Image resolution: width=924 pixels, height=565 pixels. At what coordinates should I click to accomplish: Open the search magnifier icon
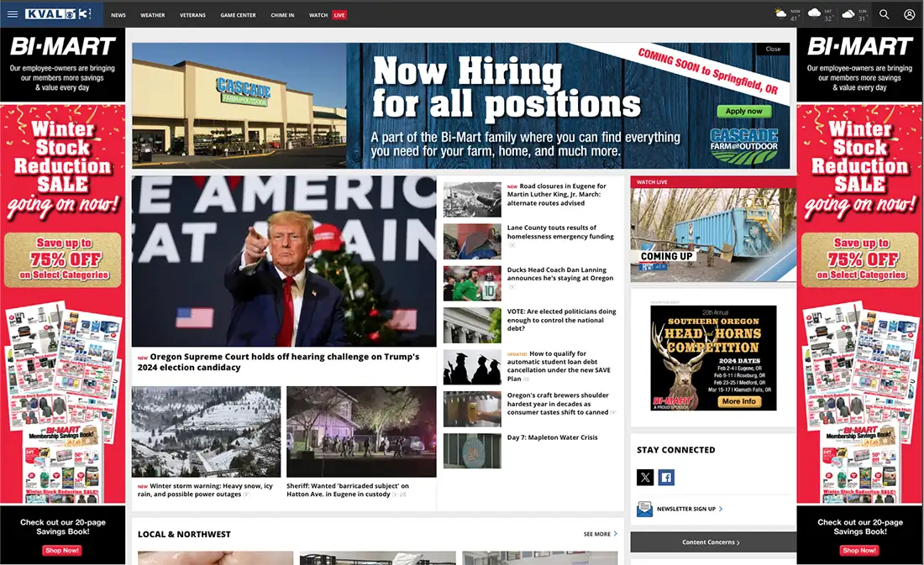click(884, 14)
